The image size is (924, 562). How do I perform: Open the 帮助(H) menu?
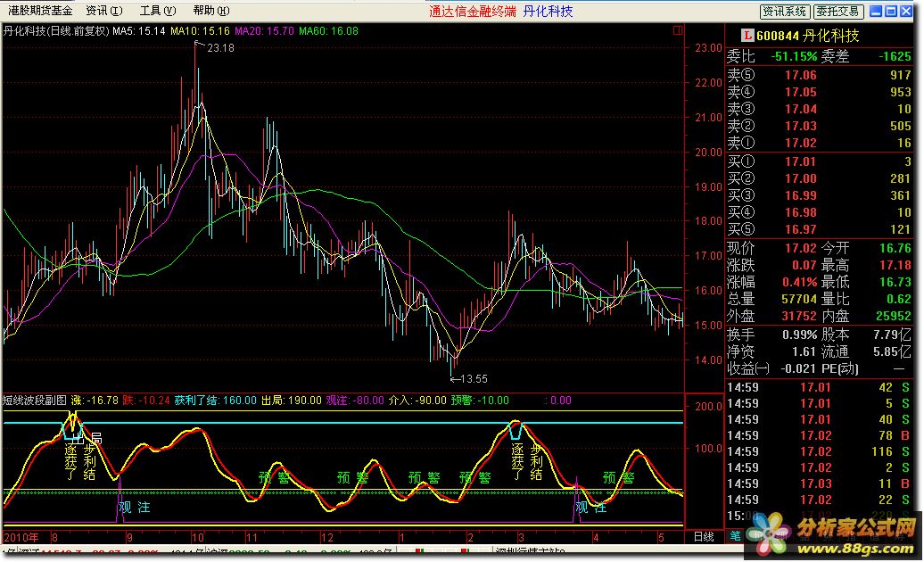[211, 11]
